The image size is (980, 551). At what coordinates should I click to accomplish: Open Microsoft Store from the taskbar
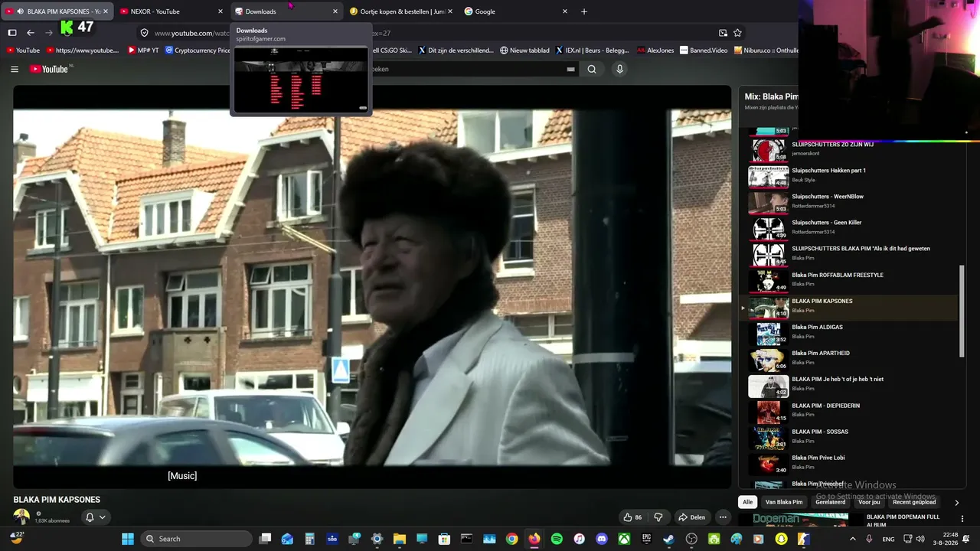pyautogui.click(x=444, y=539)
